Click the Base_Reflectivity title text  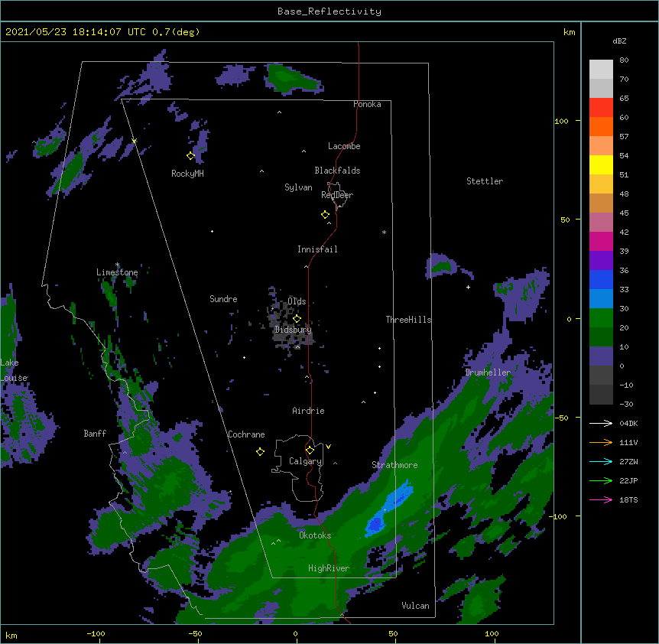[329, 11]
